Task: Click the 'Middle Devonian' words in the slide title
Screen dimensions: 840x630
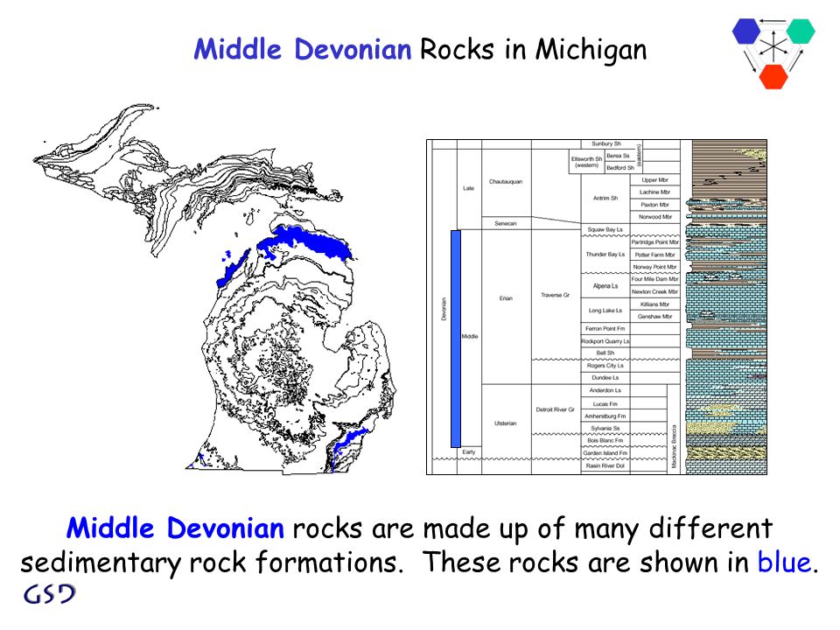Action: click(303, 49)
